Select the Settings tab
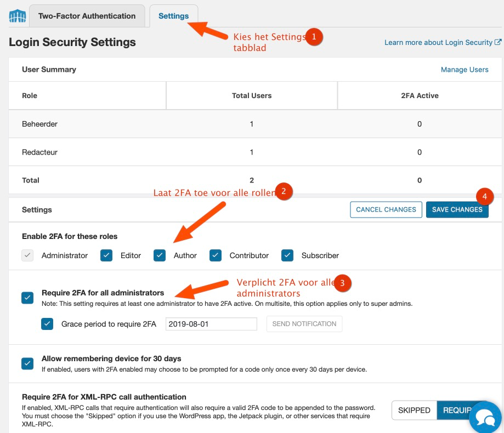 click(173, 16)
